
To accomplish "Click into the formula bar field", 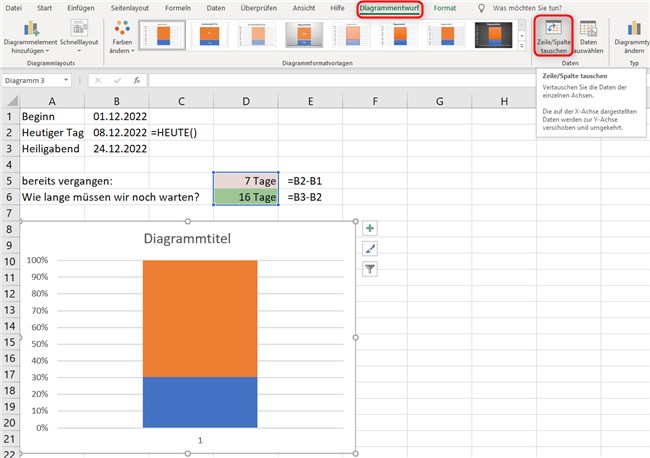I will click(342, 80).
